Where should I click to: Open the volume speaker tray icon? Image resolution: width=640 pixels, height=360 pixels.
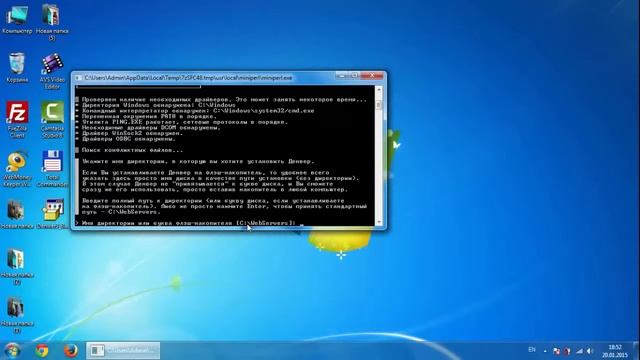590,351
